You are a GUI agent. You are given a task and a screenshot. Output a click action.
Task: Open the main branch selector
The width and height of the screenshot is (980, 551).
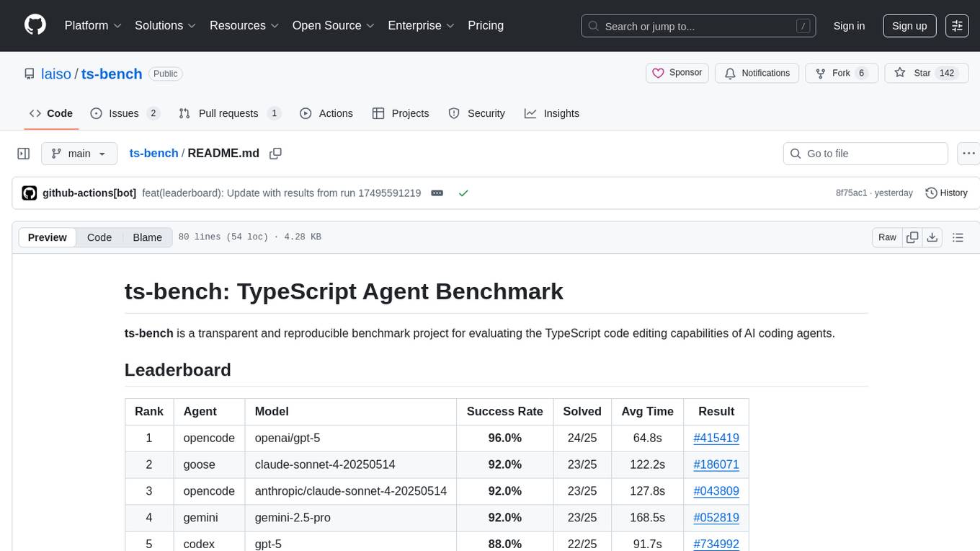(79, 154)
